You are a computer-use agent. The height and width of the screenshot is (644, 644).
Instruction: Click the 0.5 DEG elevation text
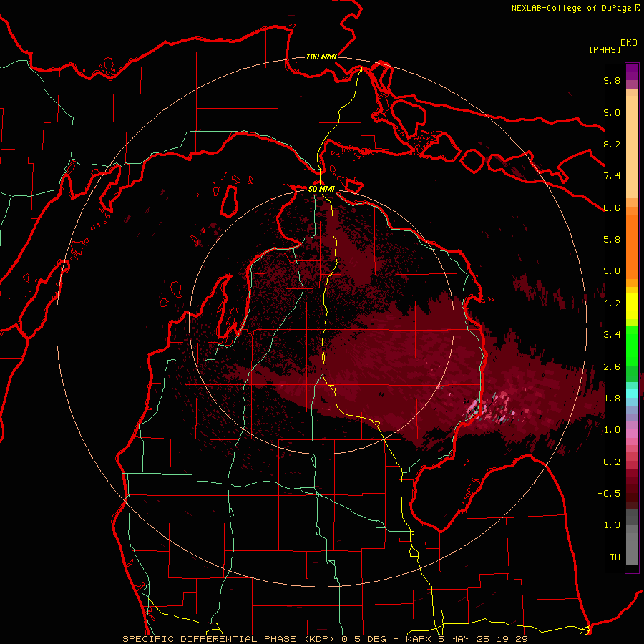click(x=364, y=639)
